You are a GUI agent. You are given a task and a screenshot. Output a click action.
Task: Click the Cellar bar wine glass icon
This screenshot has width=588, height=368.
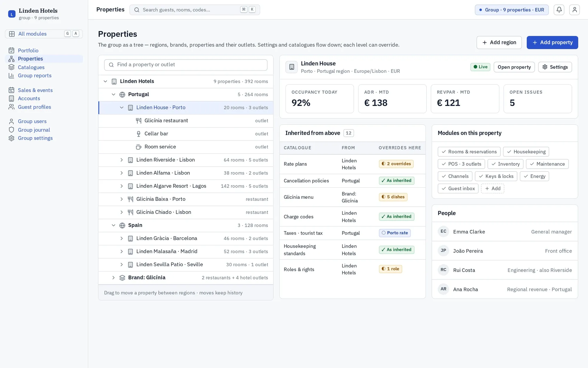(x=138, y=134)
